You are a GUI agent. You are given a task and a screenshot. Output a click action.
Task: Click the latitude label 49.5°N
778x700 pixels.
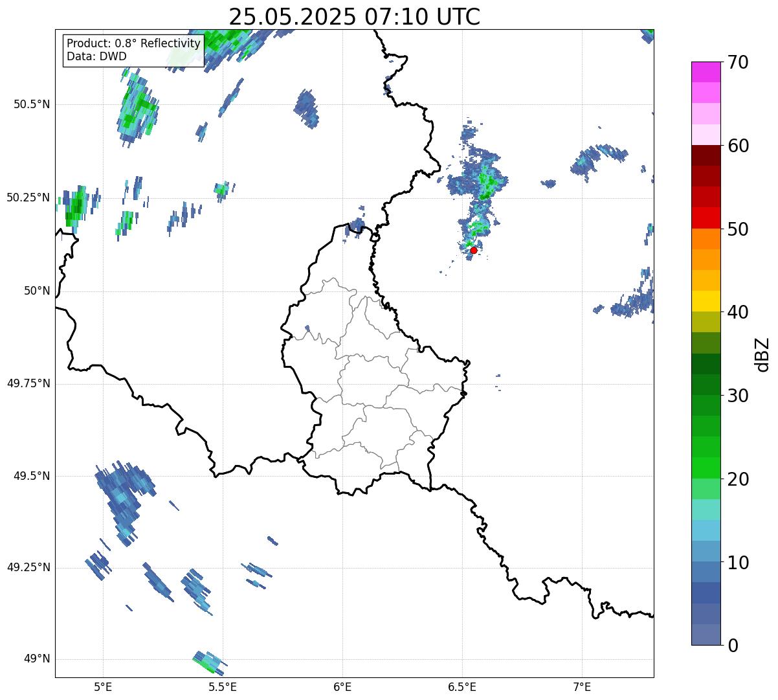point(32,476)
